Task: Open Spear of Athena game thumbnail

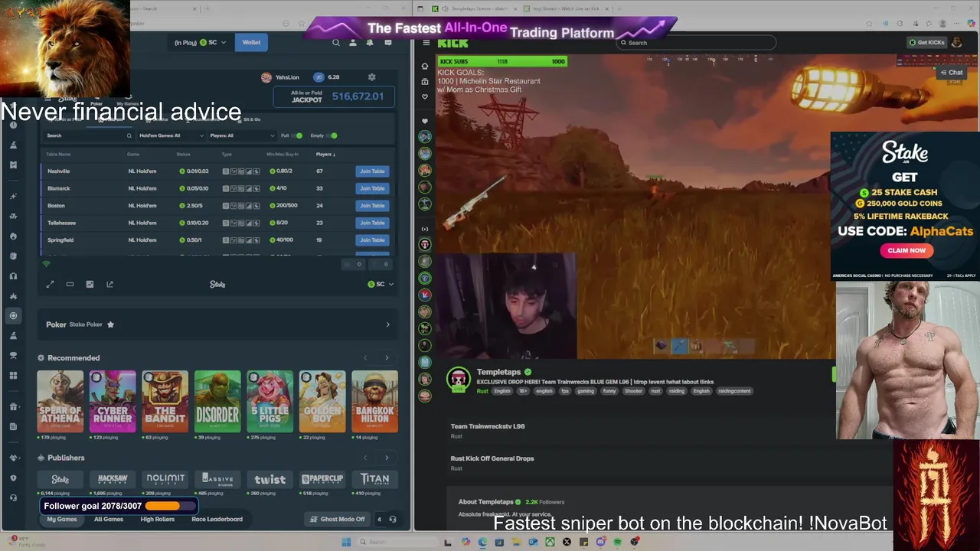Action: coord(60,402)
